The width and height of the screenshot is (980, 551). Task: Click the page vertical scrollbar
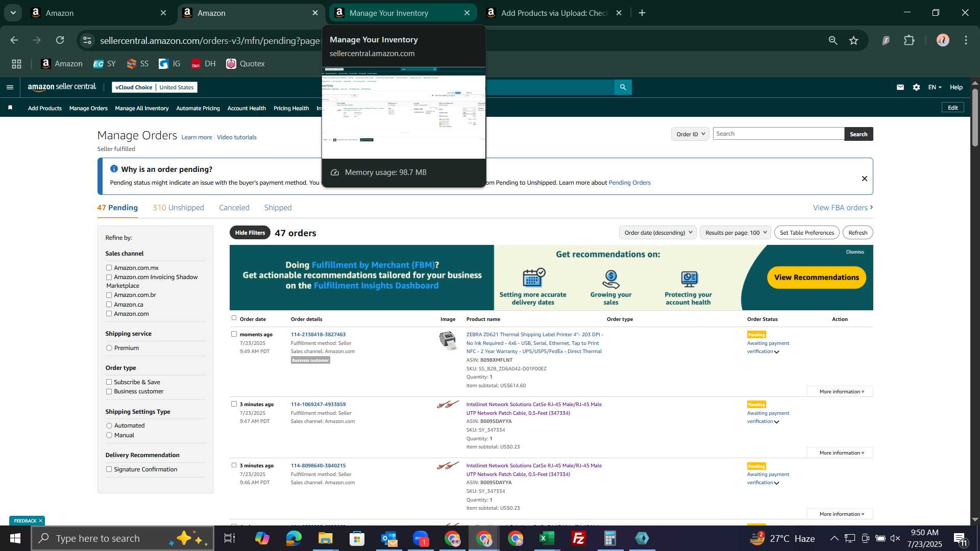pyautogui.click(x=975, y=117)
